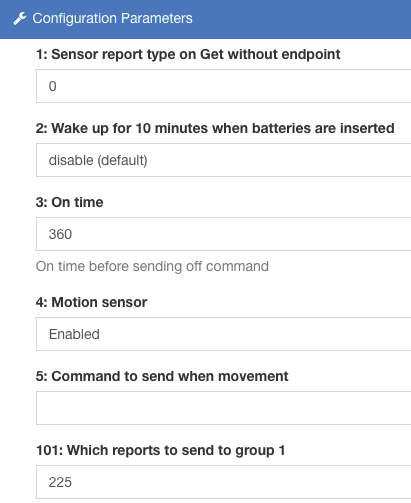Click the '5: Command to send when movement' label
The image size is (411, 503).
point(162,376)
